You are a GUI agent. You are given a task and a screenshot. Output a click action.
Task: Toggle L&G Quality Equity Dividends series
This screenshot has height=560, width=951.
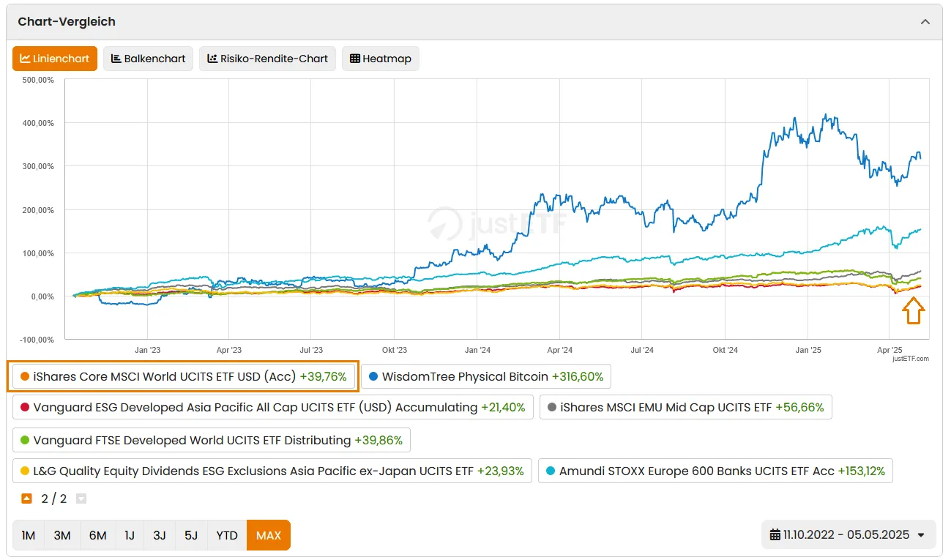[x=272, y=471]
